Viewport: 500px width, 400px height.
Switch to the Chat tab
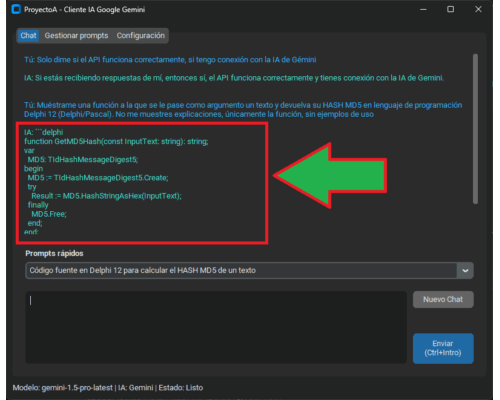28,36
